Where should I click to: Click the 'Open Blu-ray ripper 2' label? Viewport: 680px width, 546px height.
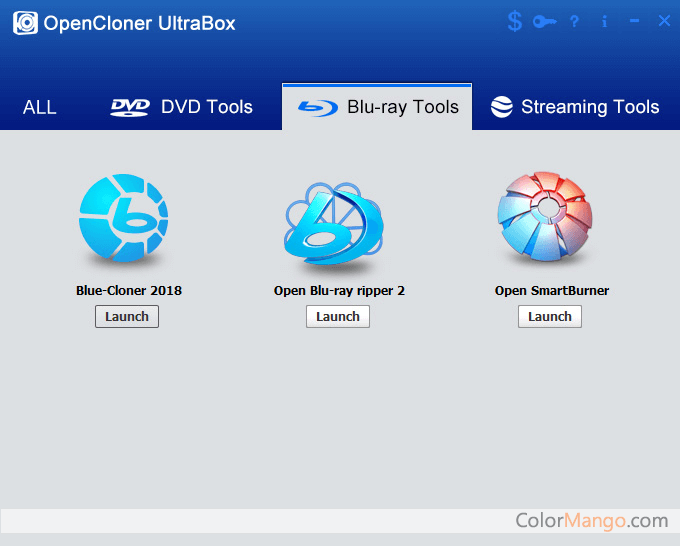click(x=339, y=291)
